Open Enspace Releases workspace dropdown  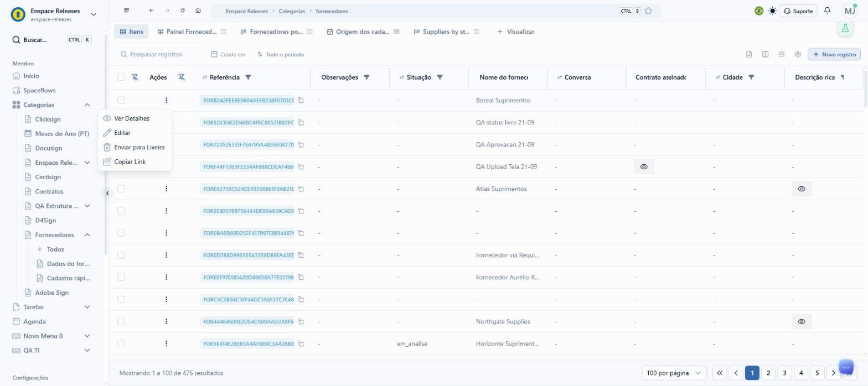pos(93,14)
